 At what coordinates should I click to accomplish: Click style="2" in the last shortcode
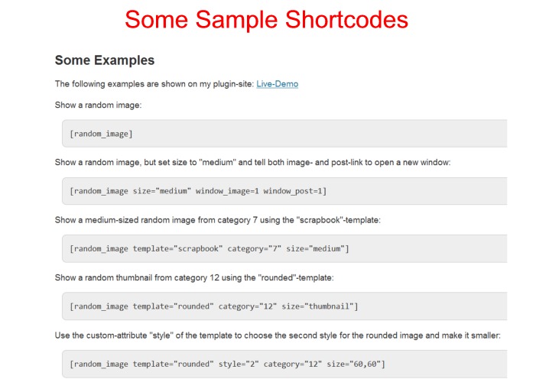point(239,364)
